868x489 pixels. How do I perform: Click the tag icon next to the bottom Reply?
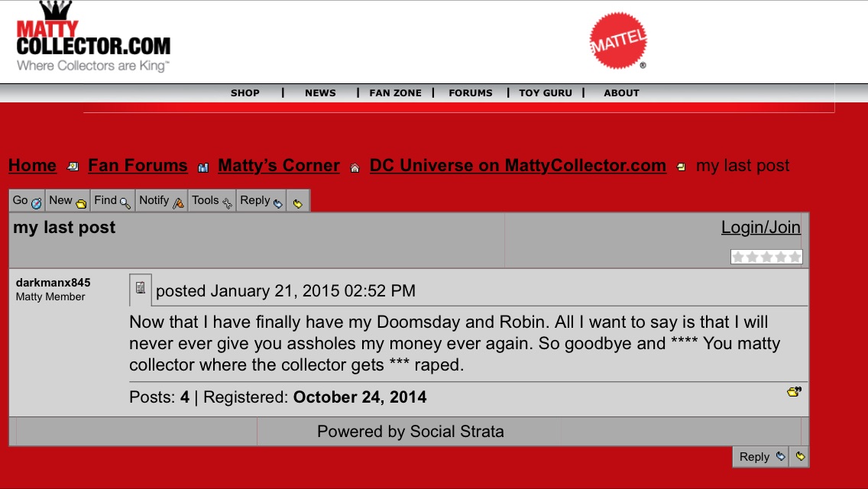(x=799, y=456)
